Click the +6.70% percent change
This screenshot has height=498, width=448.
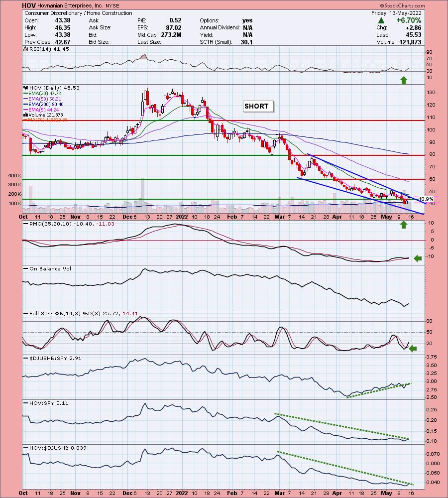pyautogui.click(x=409, y=20)
